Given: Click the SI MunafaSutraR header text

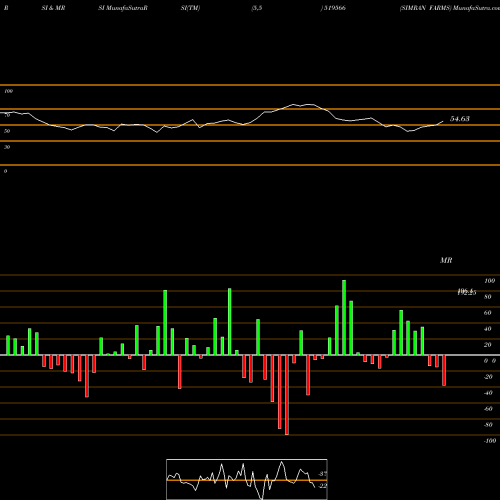Looking at the screenshot, I should [123, 8].
